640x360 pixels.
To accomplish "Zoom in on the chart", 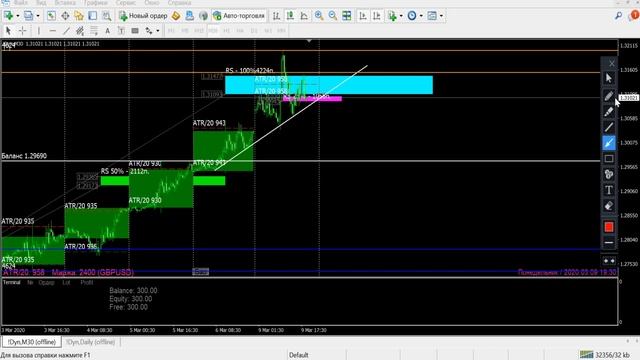I will (x=319, y=16).
